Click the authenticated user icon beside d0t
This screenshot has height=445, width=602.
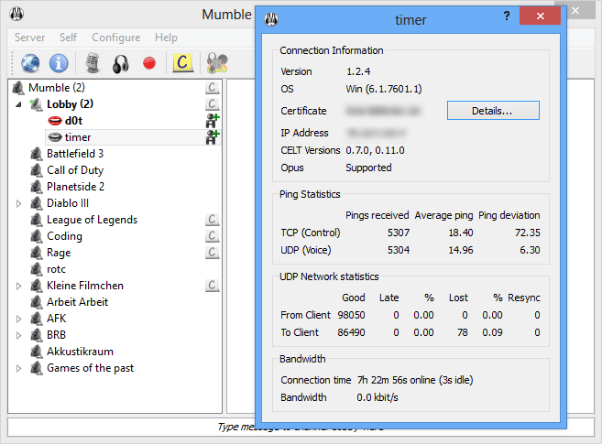[212, 121]
